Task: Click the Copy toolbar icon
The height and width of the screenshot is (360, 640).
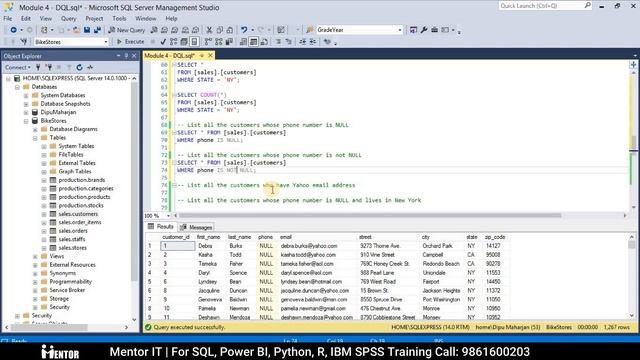Action: (220, 30)
